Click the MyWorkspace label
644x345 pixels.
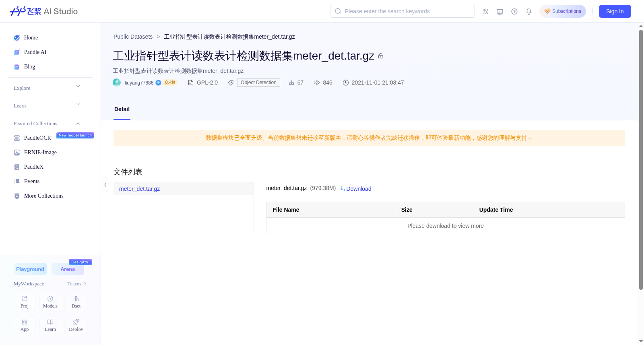[x=29, y=284]
